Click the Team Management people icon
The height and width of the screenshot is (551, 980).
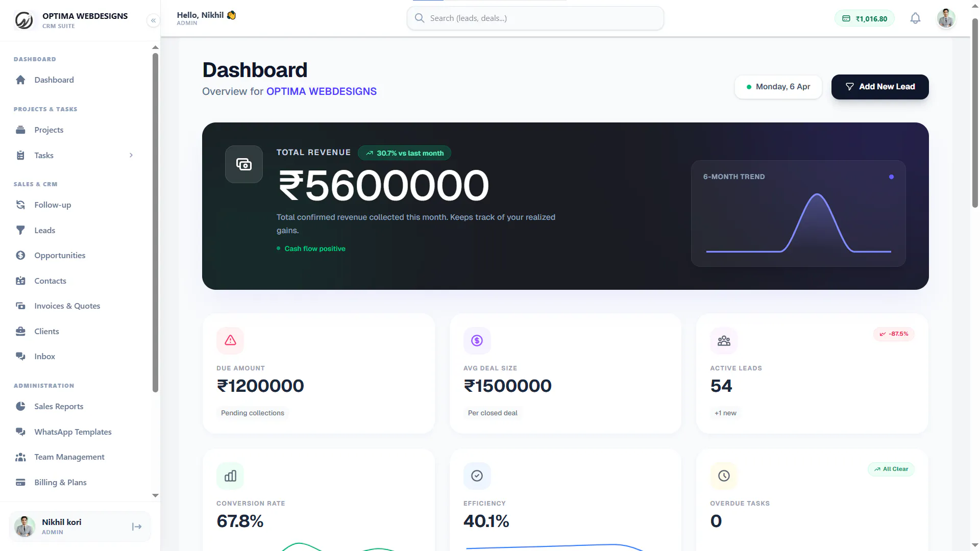point(20,457)
